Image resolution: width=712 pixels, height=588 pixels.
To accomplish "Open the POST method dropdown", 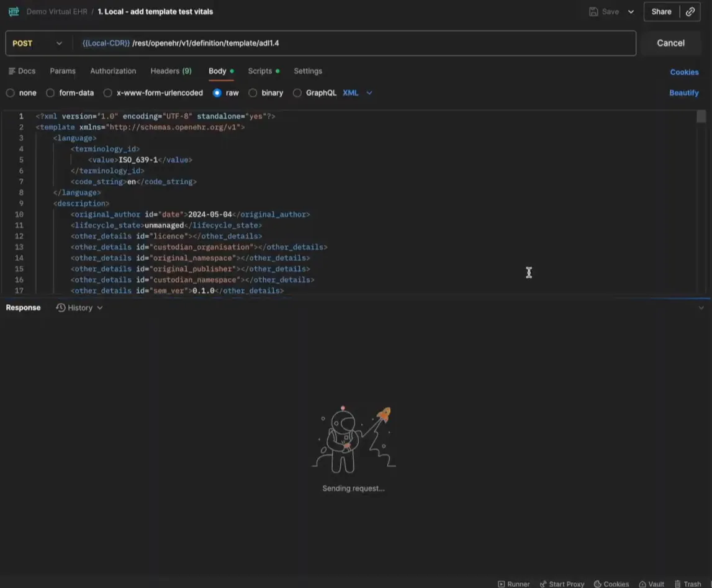I will 37,43.
